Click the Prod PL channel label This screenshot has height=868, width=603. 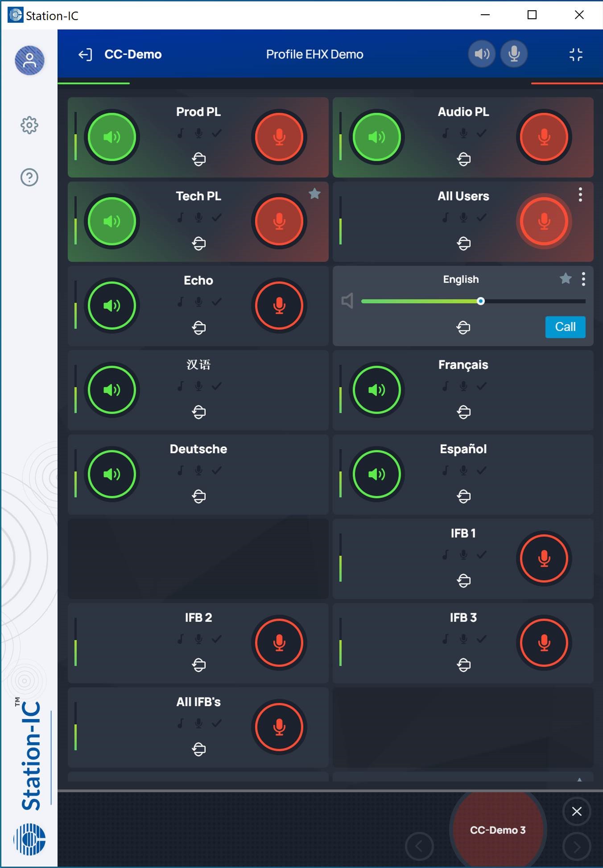tap(198, 112)
